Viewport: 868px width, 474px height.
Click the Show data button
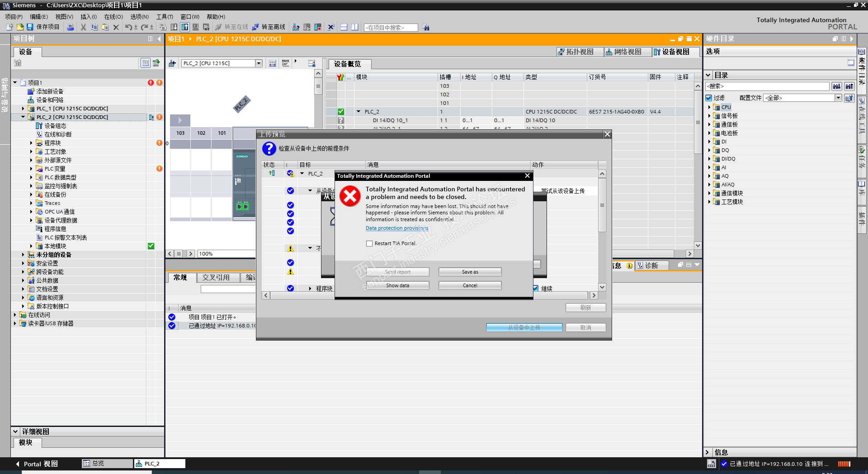pyautogui.click(x=397, y=285)
